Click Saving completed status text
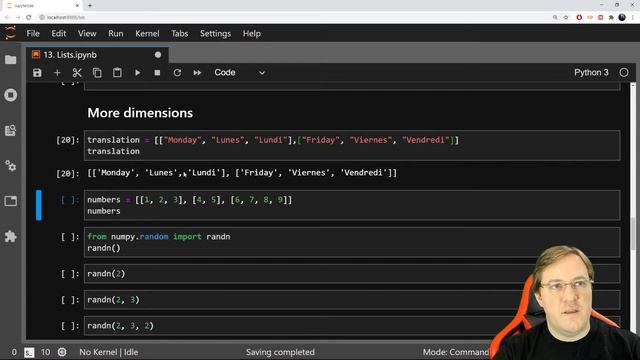 [280, 352]
